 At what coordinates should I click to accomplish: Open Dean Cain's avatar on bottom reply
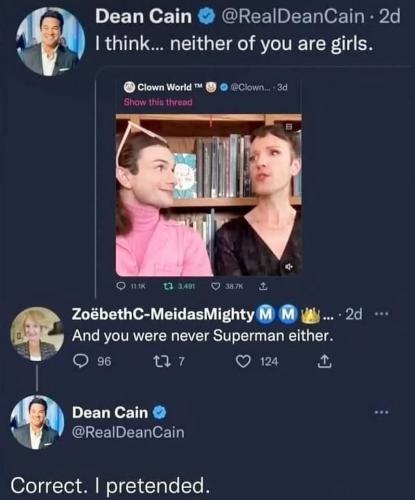tap(37, 422)
